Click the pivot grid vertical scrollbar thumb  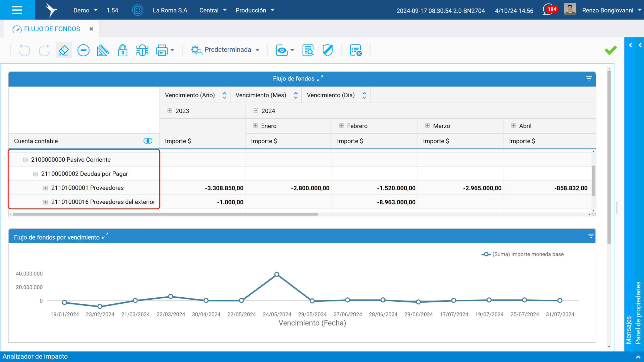(x=593, y=180)
